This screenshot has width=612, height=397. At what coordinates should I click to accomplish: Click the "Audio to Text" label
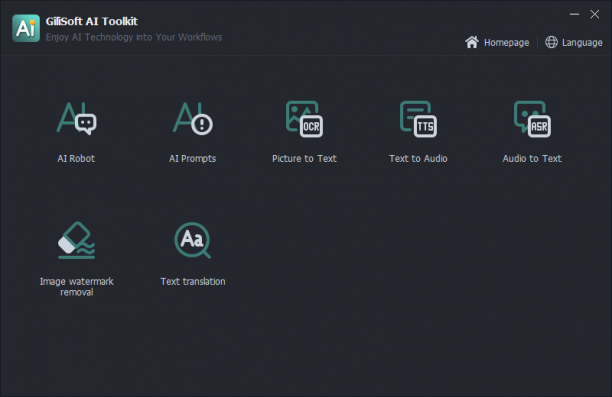click(x=532, y=158)
